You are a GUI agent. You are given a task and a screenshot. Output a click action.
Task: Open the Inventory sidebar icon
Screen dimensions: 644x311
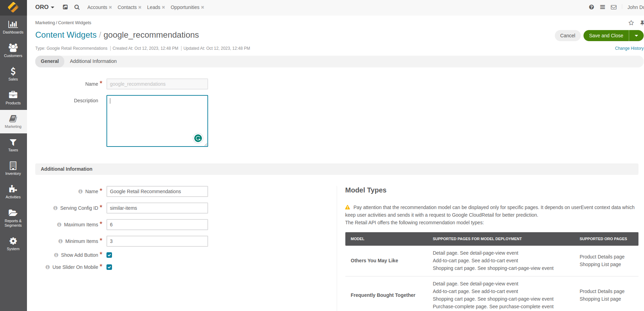tap(13, 168)
